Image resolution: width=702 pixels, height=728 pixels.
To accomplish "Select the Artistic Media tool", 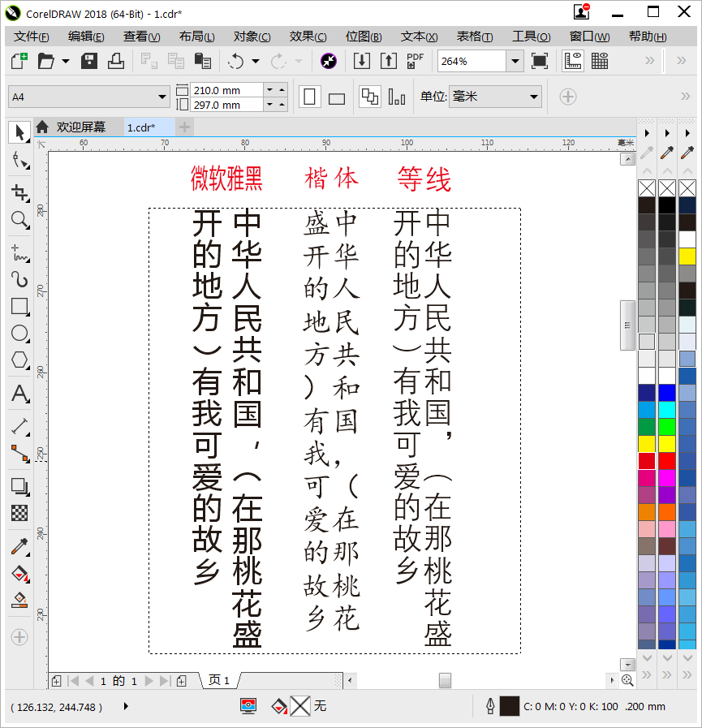I will [19, 279].
